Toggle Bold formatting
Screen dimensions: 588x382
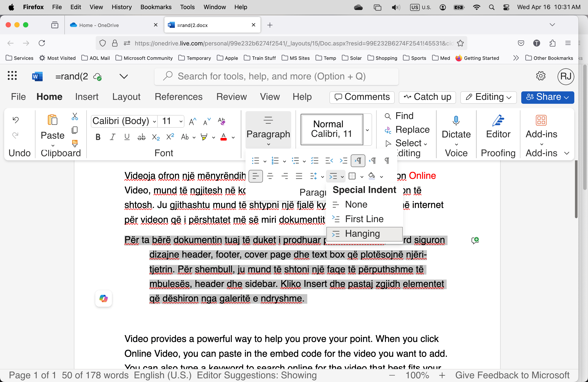point(98,137)
